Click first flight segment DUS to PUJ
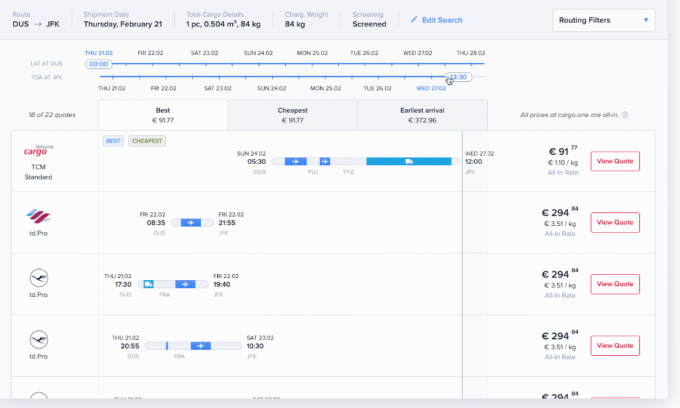 [x=296, y=161]
